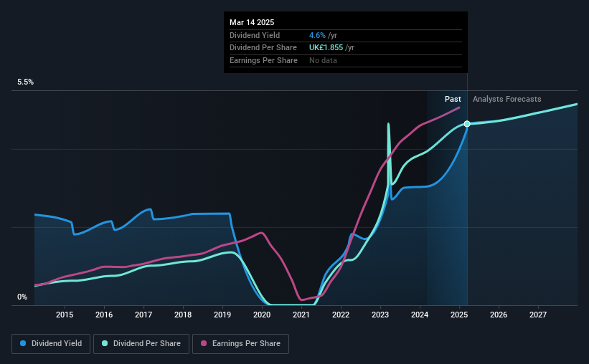Click the 2015 x-axis label
Viewport: 589px width, 364px height.
[65, 315]
